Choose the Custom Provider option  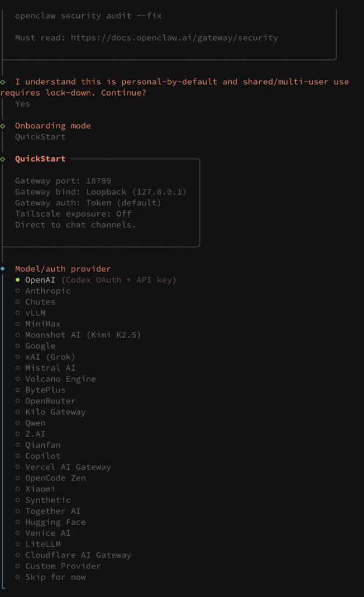[x=62, y=566]
